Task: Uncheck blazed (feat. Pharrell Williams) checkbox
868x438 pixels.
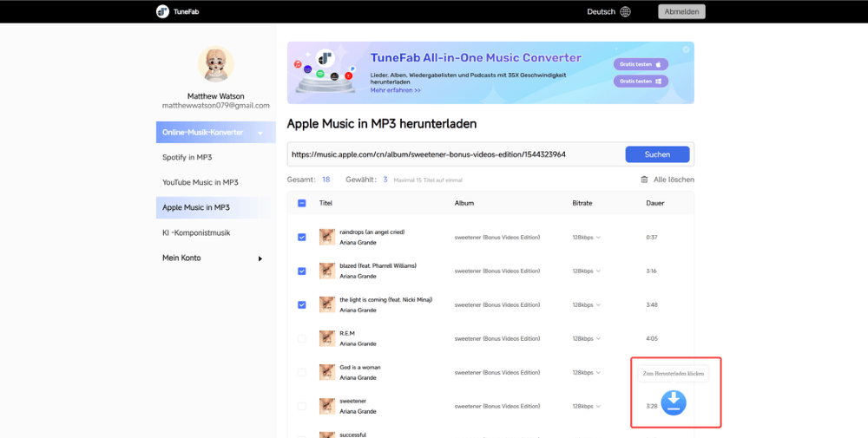Action: pyautogui.click(x=302, y=271)
